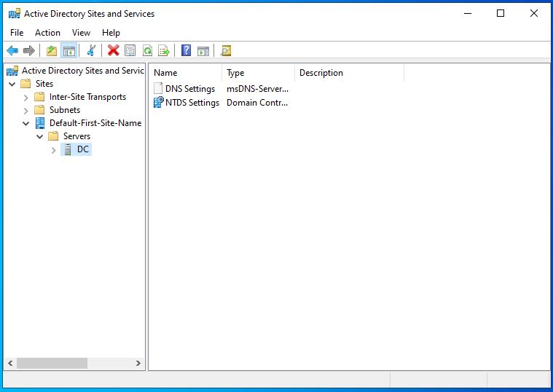Collapse the Sites tree node

(12, 84)
